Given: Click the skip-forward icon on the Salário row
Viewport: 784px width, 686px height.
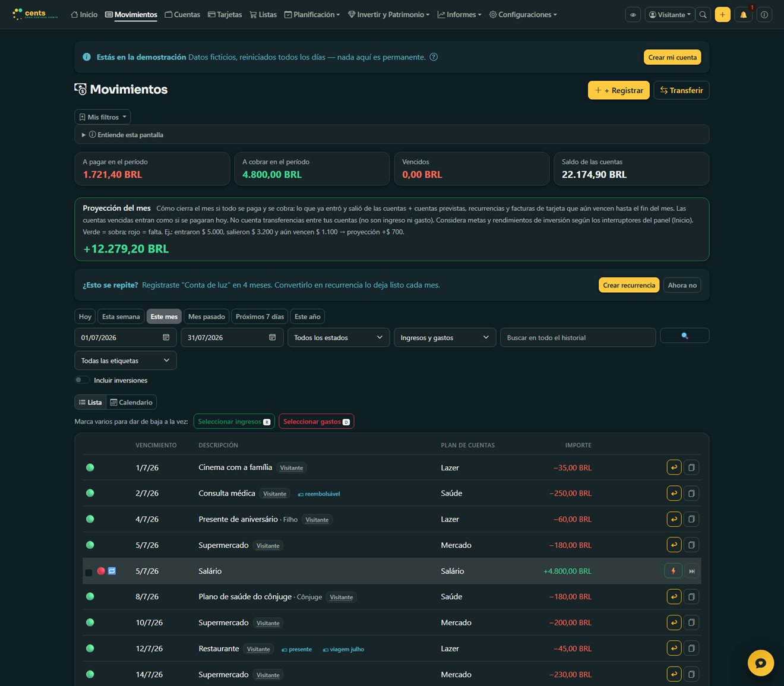Looking at the screenshot, I should click(692, 571).
